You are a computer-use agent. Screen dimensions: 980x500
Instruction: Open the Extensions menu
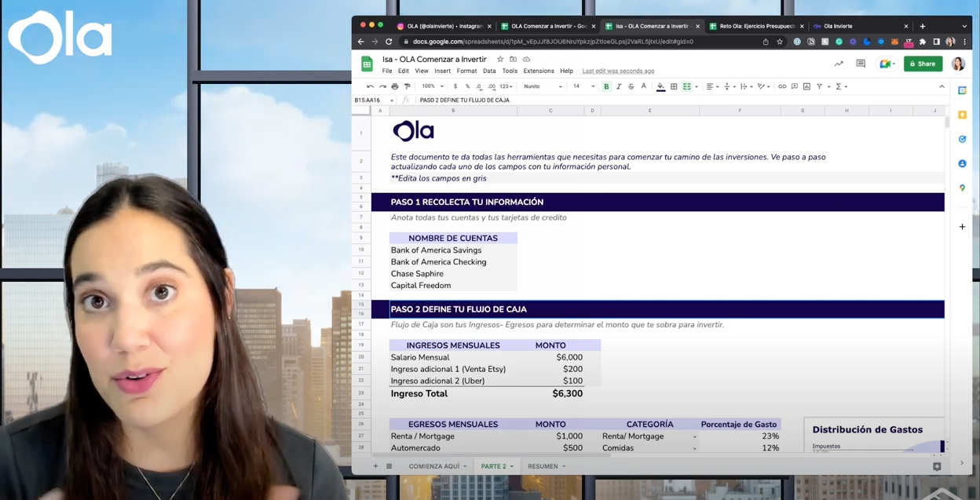(538, 71)
